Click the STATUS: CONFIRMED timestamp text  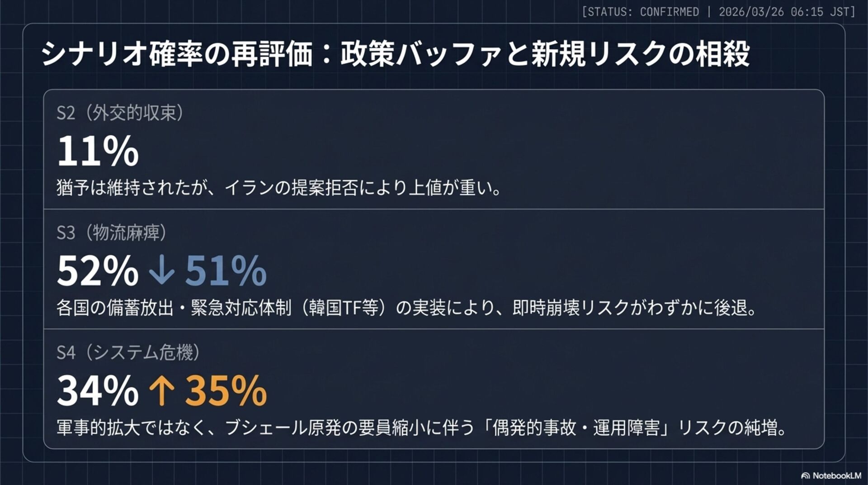click(718, 12)
